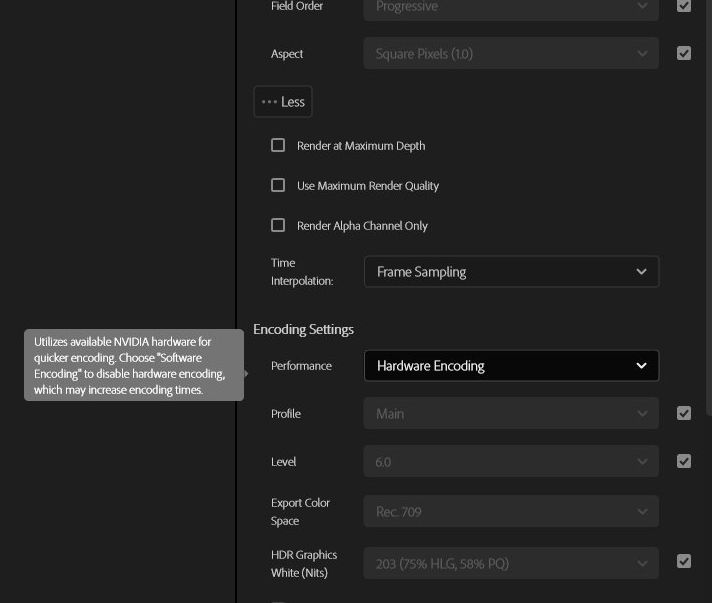
Task: Click the NVIDIA hardware encoding tooltip
Action: coord(133,365)
